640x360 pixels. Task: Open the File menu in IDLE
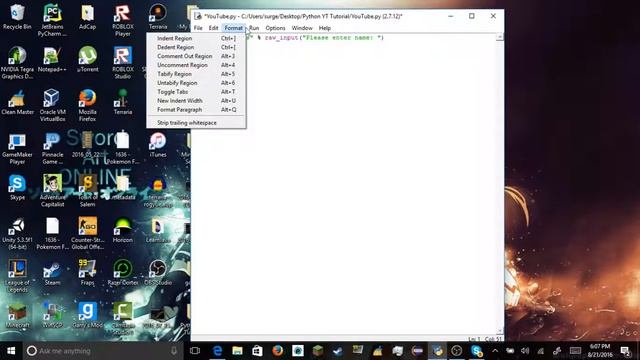tap(198, 28)
